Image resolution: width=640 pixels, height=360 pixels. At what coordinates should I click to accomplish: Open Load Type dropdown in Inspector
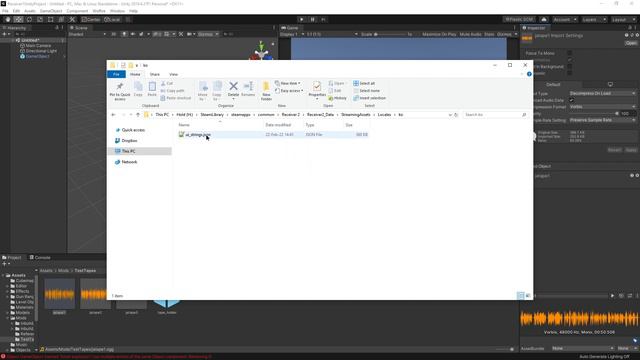(602, 93)
